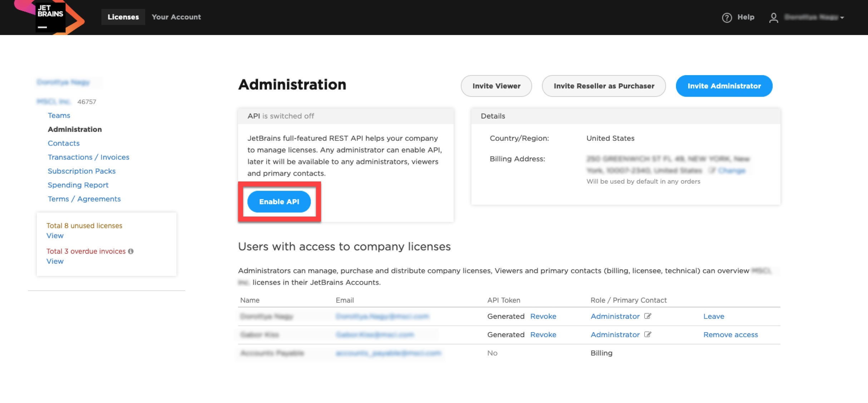Click API Token column header
Image resolution: width=868 pixels, height=403 pixels.
(x=504, y=300)
